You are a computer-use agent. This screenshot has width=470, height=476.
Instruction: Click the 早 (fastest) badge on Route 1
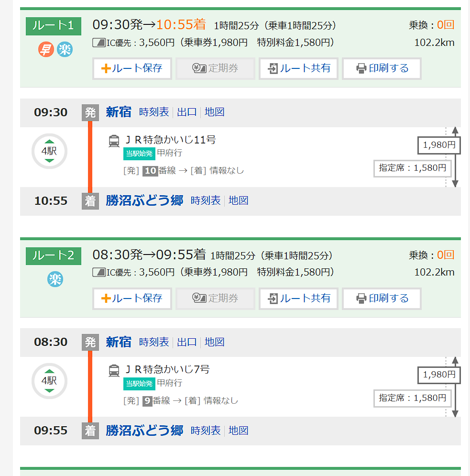tap(46, 49)
